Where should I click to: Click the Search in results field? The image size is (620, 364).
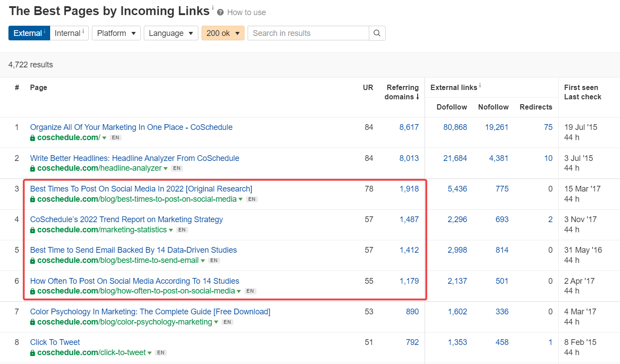[308, 33]
